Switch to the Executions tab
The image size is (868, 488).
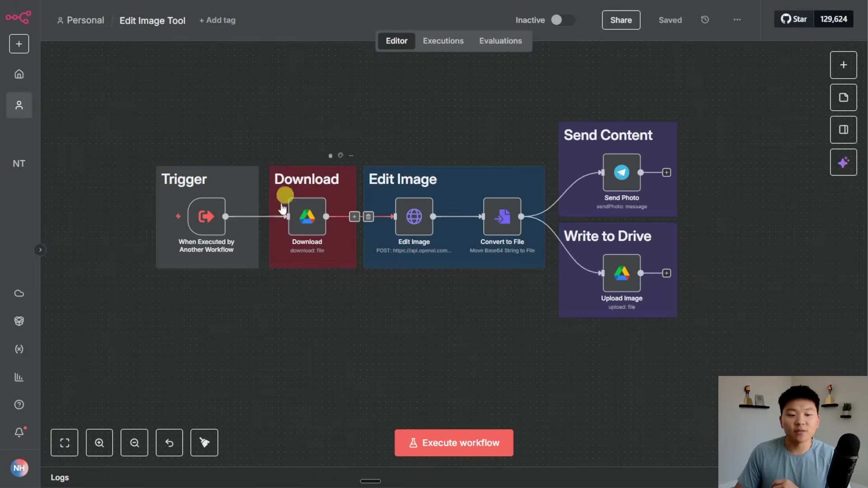click(x=443, y=41)
